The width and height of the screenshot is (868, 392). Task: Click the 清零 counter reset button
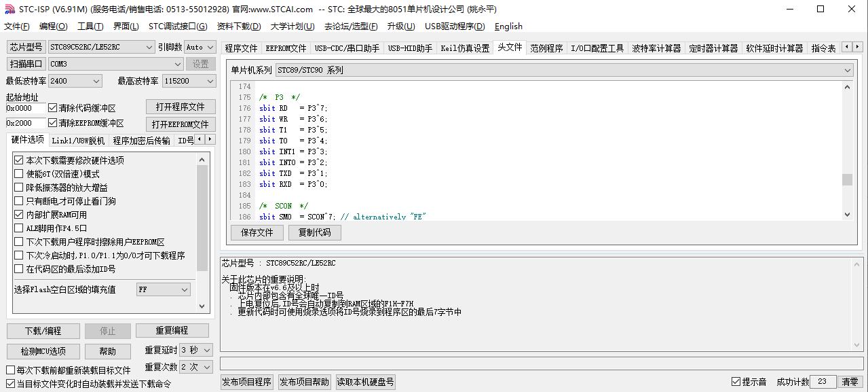850,382
